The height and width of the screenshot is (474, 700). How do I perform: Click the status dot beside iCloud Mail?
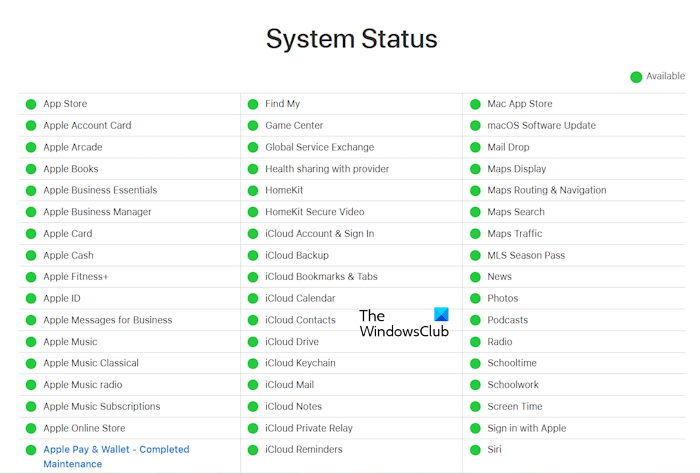pyautogui.click(x=253, y=385)
